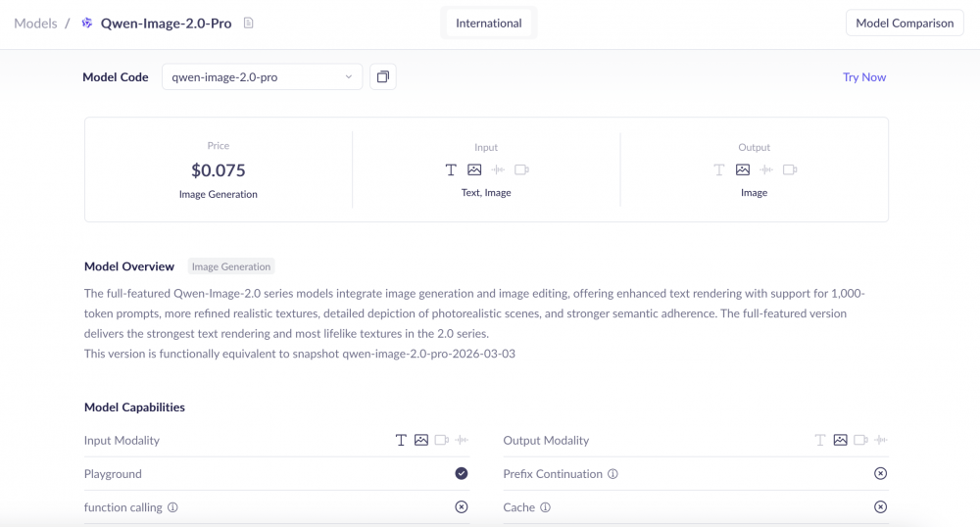The height and width of the screenshot is (527, 980).
Task: Click the Qwen logo icon beside model name
Action: pyautogui.click(x=87, y=24)
